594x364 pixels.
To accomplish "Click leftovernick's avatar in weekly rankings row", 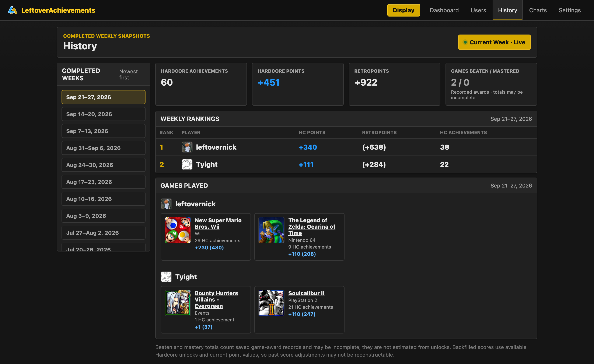I will click(x=187, y=147).
